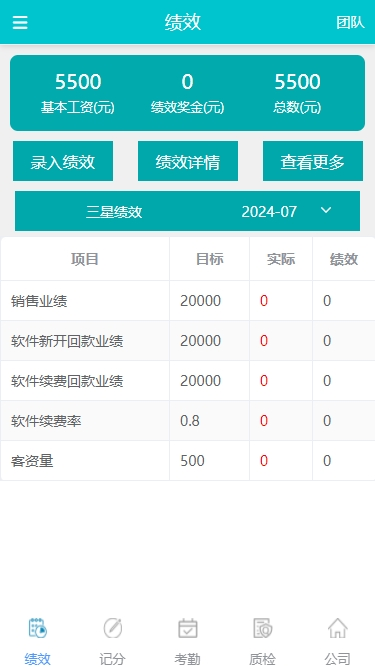Click the 目标 column header
Screen dimensions: 375x667
(x=210, y=259)
